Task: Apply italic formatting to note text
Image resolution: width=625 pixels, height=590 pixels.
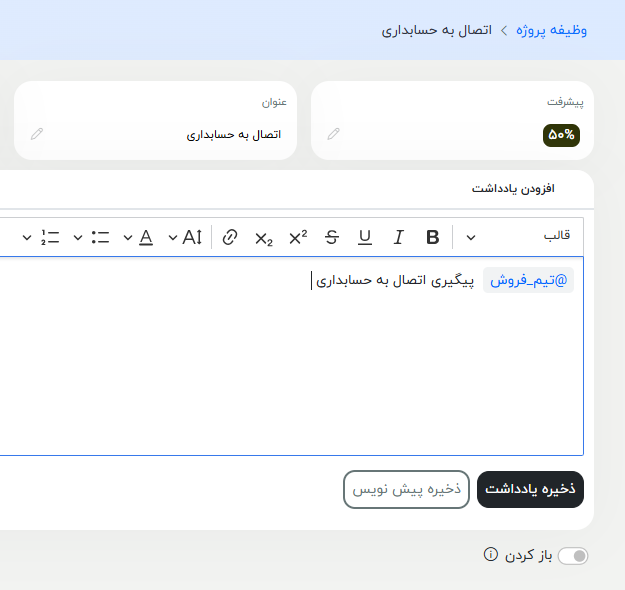Action: click(x=398, y=237)
